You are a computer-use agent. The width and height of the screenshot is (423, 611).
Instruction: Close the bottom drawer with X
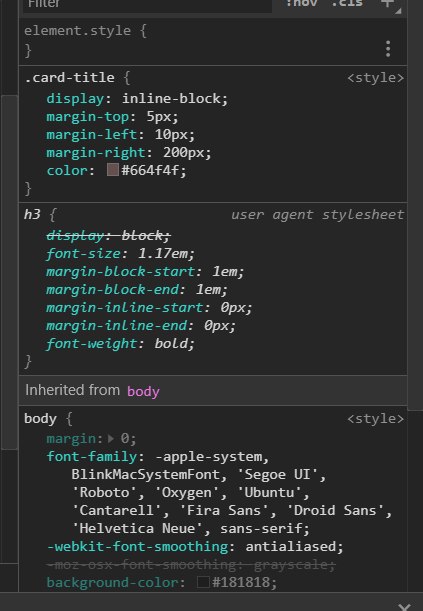click(405, 607)
